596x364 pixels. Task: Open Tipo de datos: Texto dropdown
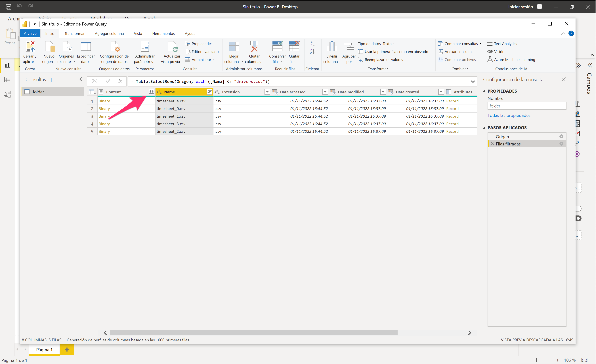click(376, 43)
